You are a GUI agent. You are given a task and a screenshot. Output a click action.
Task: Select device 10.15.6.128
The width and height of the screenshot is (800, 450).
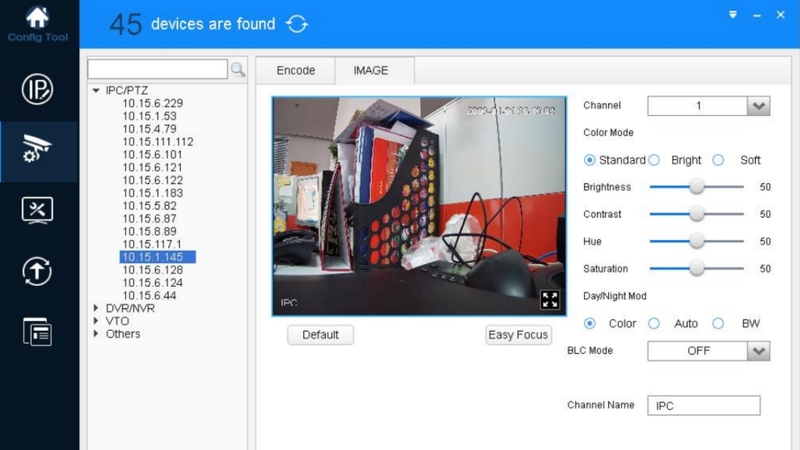pyautogui.click(x=153, y=270)
